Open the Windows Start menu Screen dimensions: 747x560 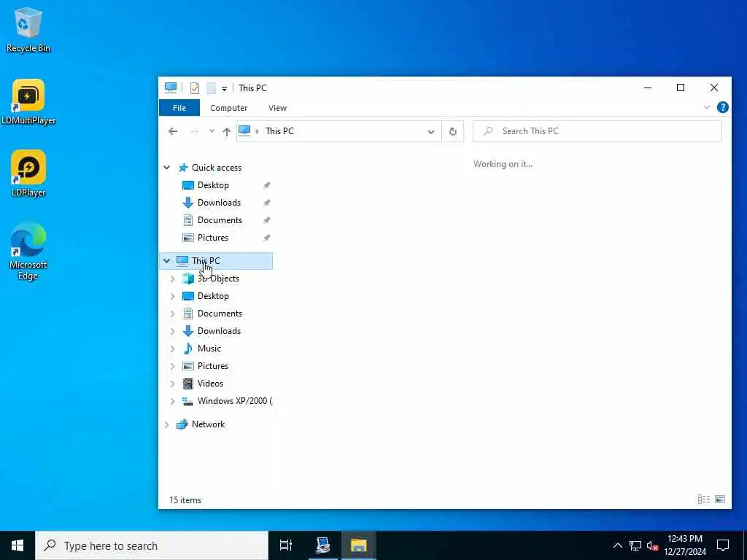click(18, 545)
